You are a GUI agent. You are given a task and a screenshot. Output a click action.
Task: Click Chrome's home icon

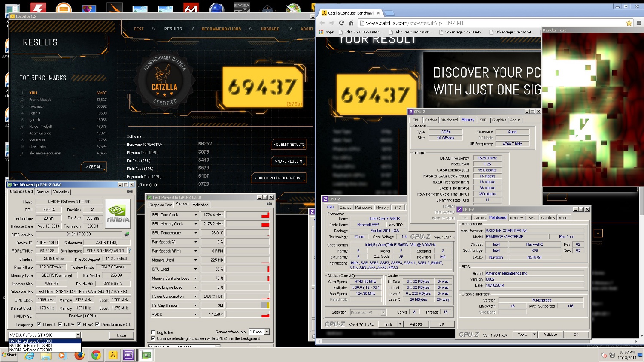tap(351, 23)
